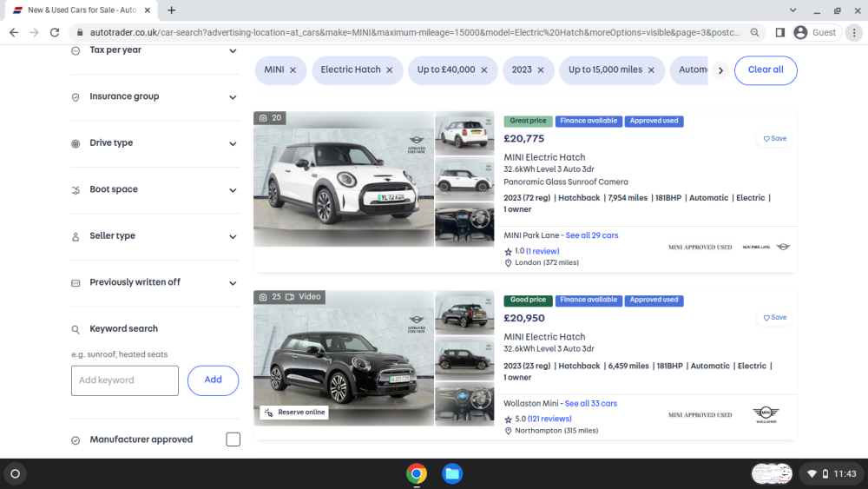Image resolution: width=868 pixels, height=489 pixels.
Task: Tick the Manufacturer approved checkbox
Action: [233, 439]
